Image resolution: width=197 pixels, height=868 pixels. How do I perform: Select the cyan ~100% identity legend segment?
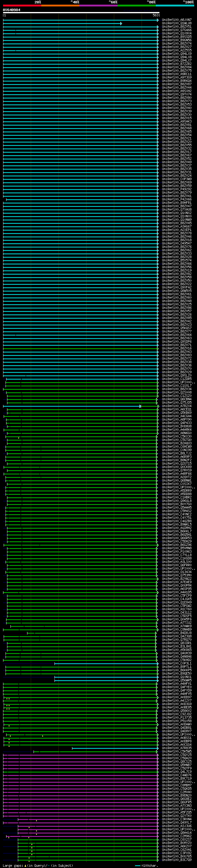(x=175, y=6)
